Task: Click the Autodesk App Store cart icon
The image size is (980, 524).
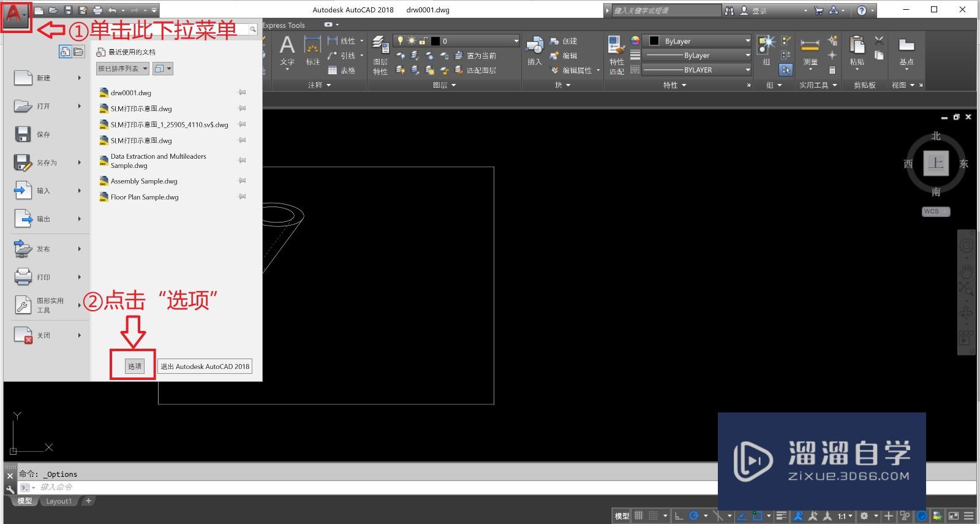Action: (819, 10)
